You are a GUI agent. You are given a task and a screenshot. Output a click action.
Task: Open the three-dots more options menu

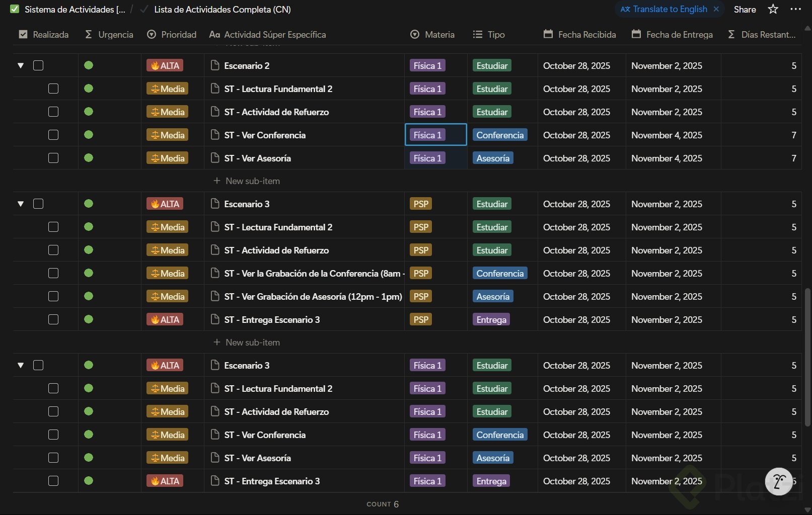[x=796, y=9]
